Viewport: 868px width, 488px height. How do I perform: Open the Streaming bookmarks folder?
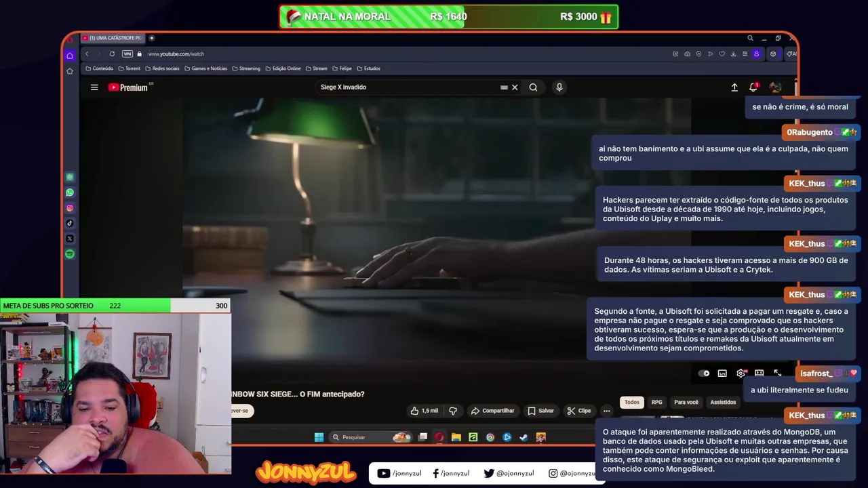pos(246,68)
